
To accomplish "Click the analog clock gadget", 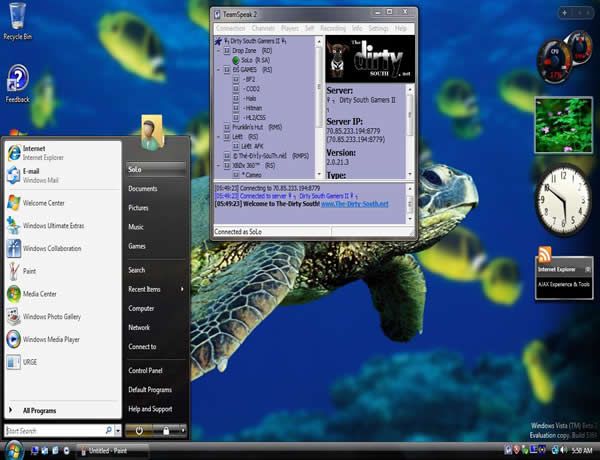I will (563, 199).
